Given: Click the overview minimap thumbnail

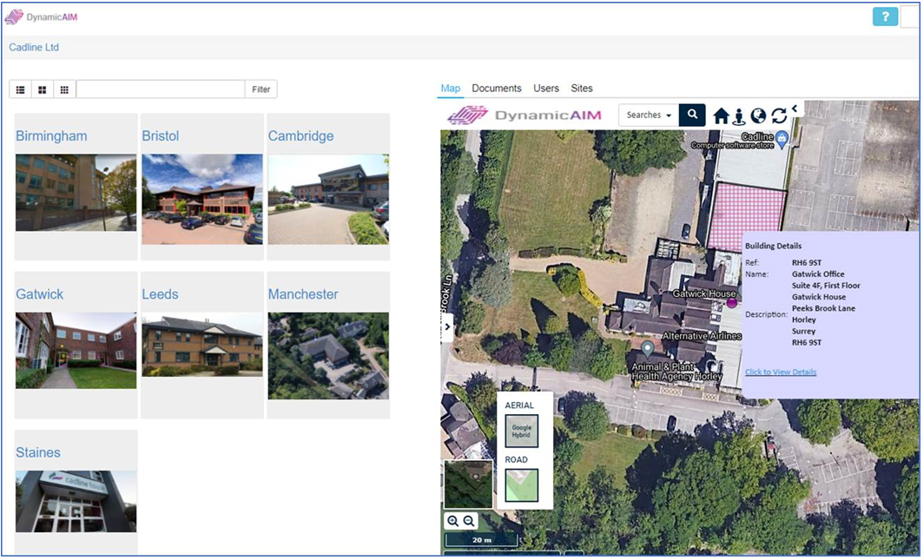Looking at the screenshot, I should click(x=468, y=484).
